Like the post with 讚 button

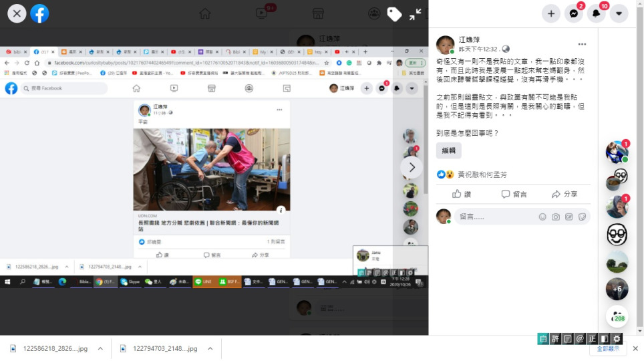pos(462,194)
